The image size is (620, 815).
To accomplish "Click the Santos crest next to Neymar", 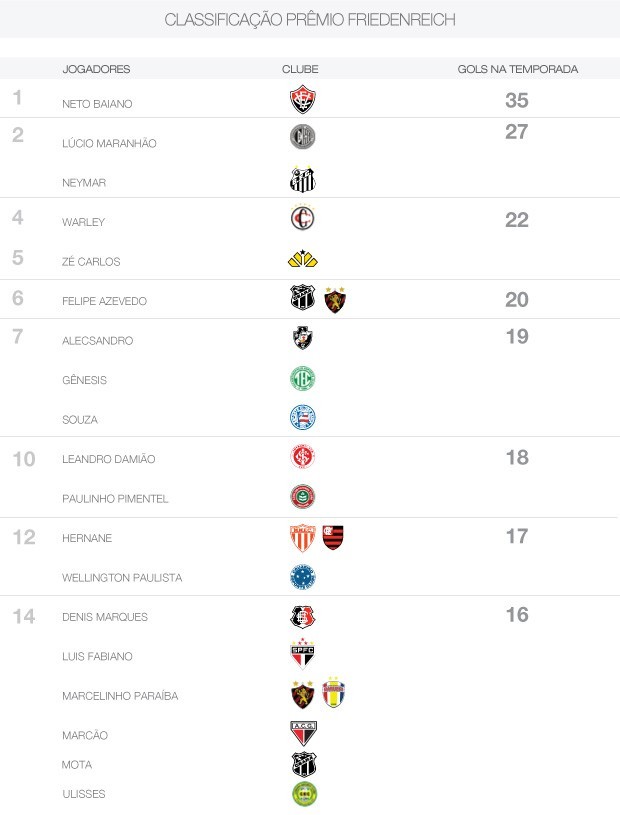I will 302,180.
